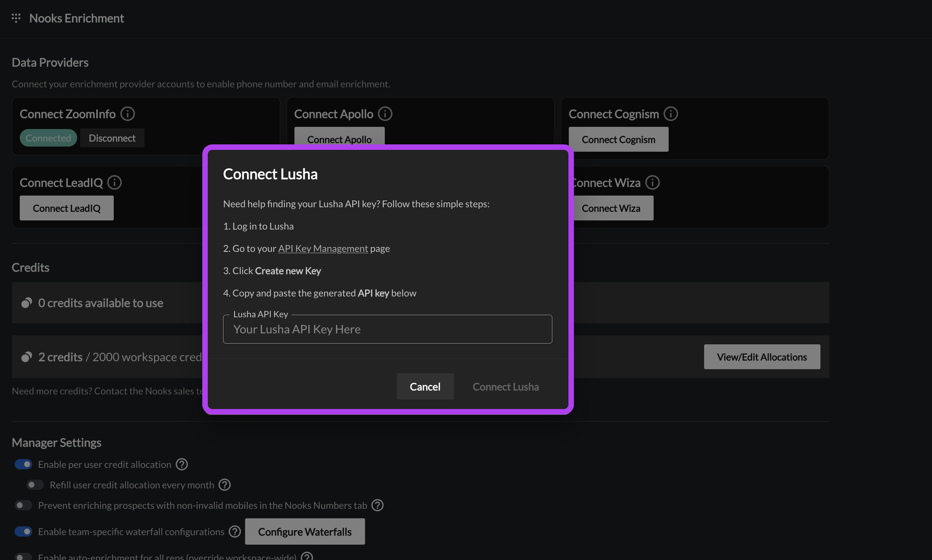
Task: Open help for prevent enriching prospects setting
Action: (x=377, y=505)
